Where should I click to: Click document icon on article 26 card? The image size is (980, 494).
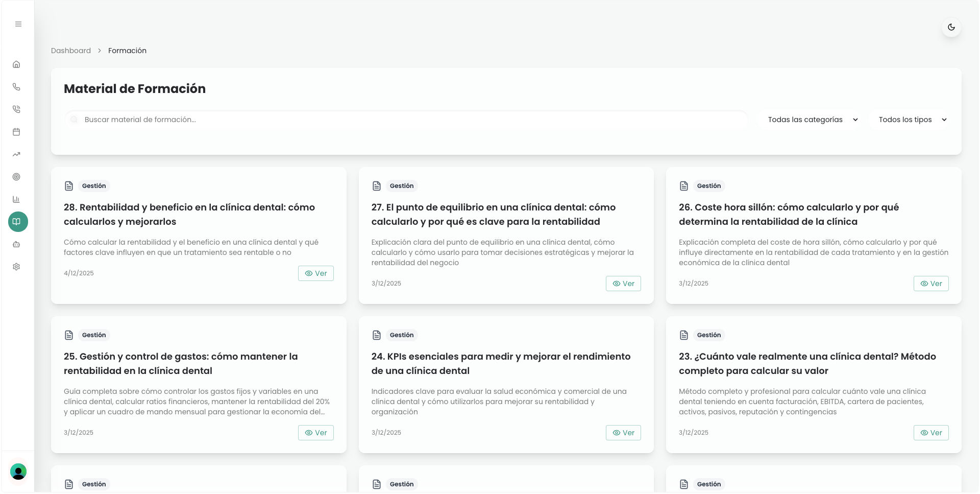[x=684, y=186]
